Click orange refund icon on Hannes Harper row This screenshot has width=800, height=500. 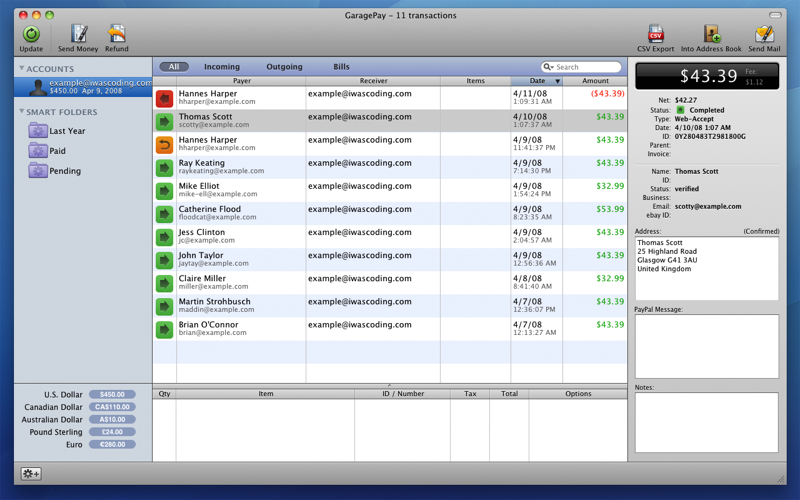click(x=164, y=144)
